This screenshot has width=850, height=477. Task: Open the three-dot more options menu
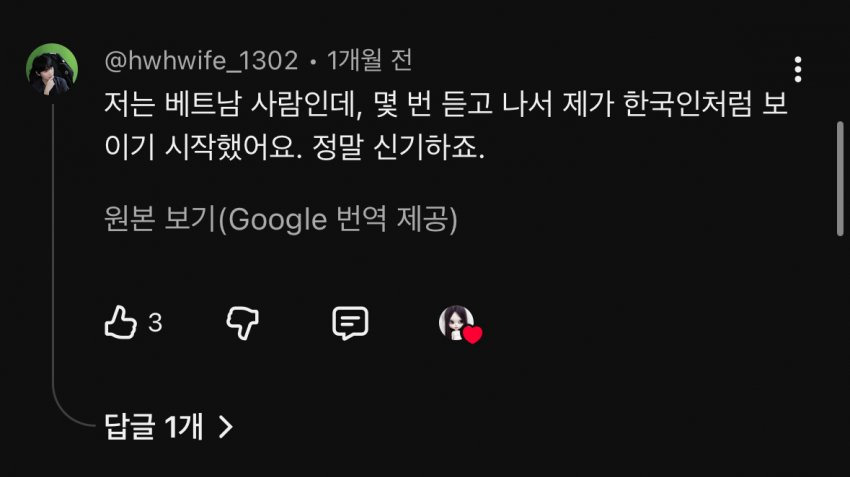(797, 69)
